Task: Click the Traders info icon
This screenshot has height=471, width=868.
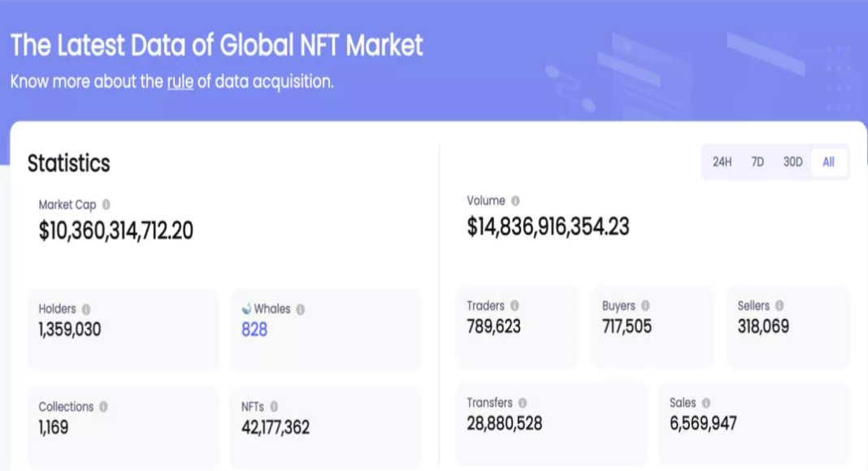Action: [515, 306]
